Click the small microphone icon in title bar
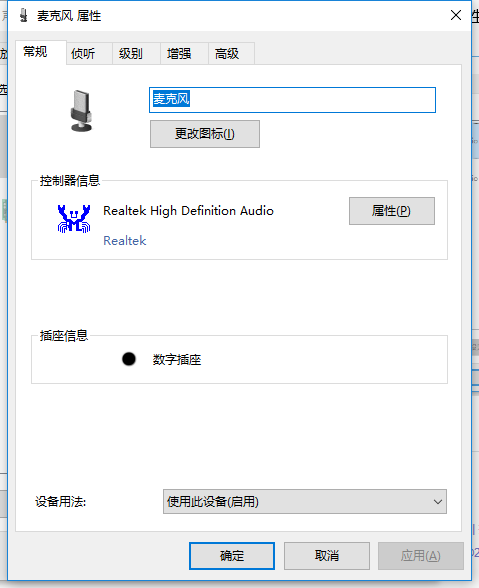This screenshot has width=479, height=588. click(24, 15)
